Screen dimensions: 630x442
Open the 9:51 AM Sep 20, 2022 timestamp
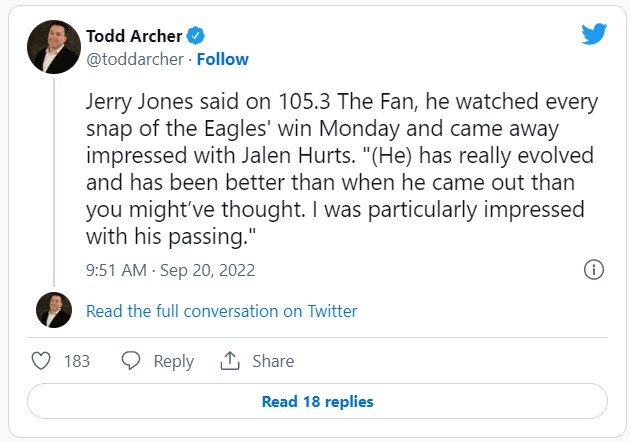(171, 270)
